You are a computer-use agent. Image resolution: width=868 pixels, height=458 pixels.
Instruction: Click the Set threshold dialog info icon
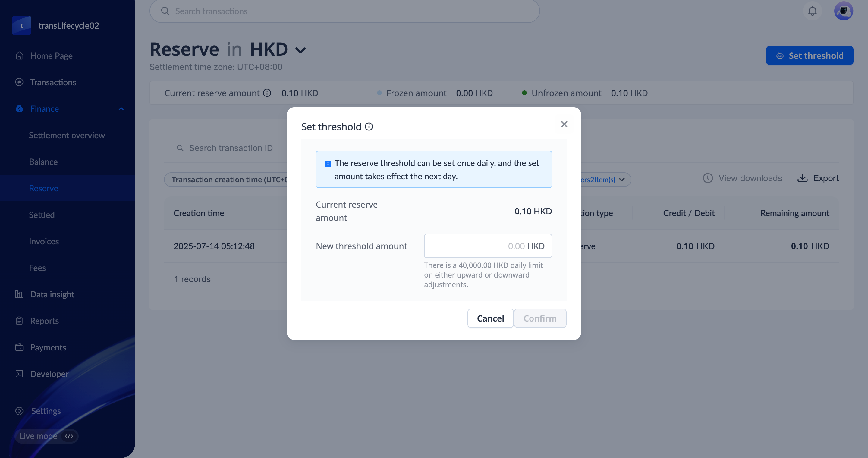369,127
